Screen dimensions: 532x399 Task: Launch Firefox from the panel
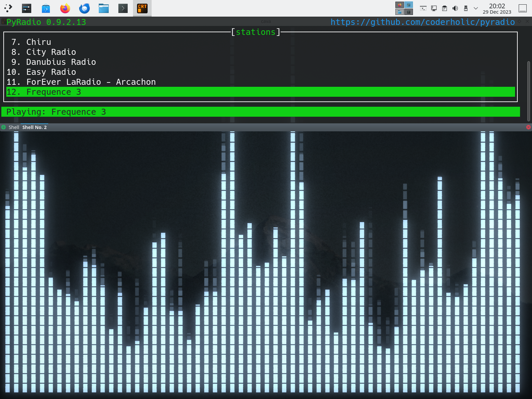[x=65, y=8]
